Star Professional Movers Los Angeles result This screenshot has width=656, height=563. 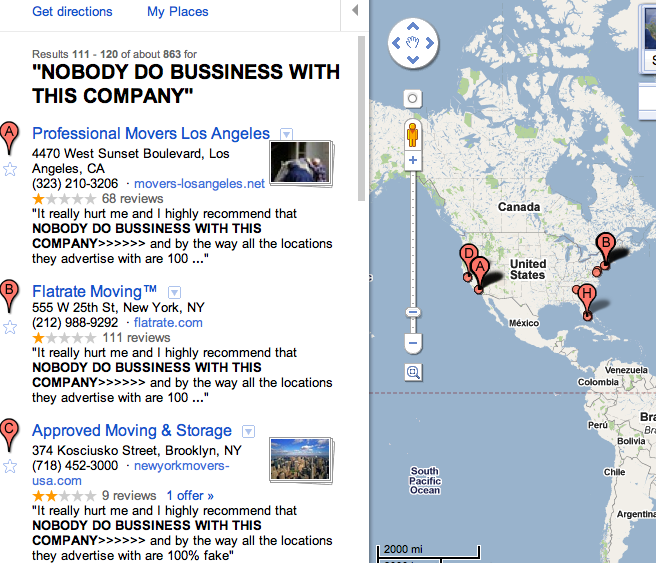[x=10, y=169]
